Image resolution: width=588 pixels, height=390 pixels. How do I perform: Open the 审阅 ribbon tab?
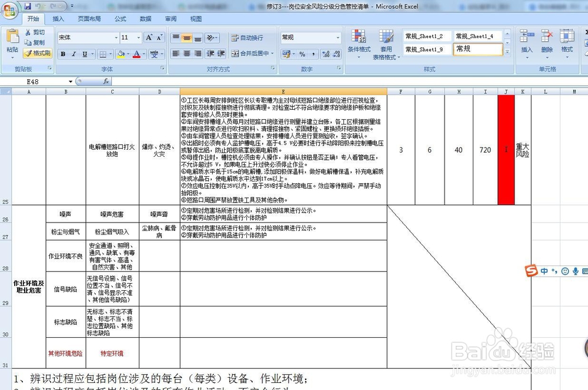[171, 19]
